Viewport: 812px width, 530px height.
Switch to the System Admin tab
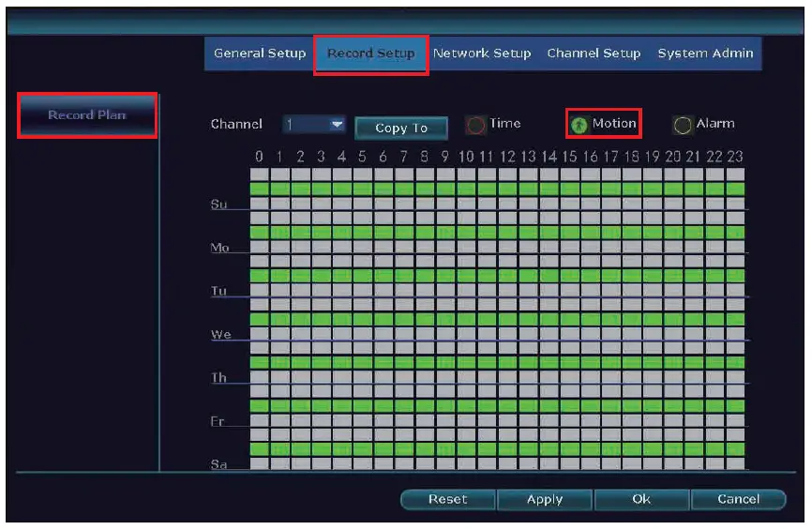[705, 53]
